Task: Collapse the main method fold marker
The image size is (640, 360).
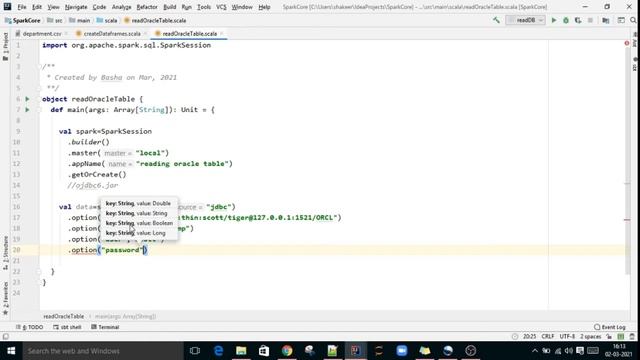Action: (40, 109)
